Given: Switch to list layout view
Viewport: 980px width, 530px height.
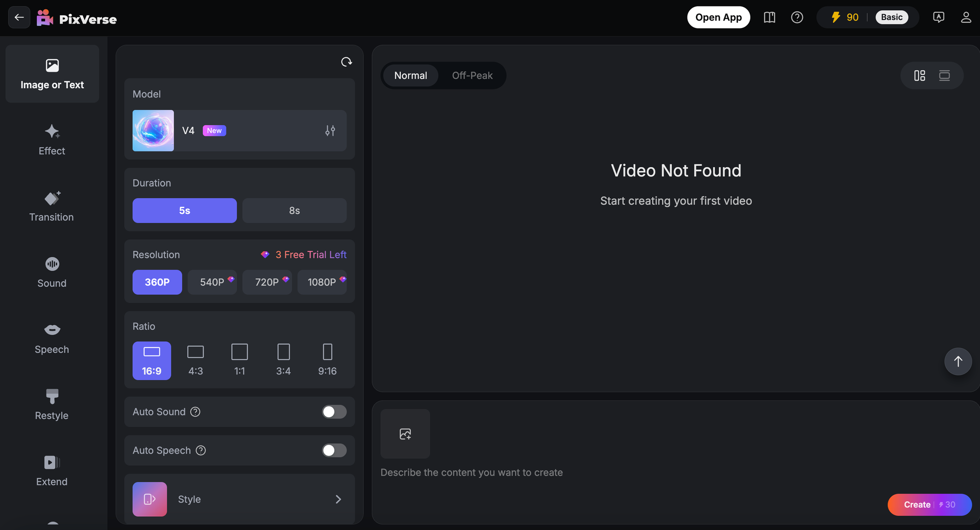Looking at the screenshot, I should pos(944,76).
